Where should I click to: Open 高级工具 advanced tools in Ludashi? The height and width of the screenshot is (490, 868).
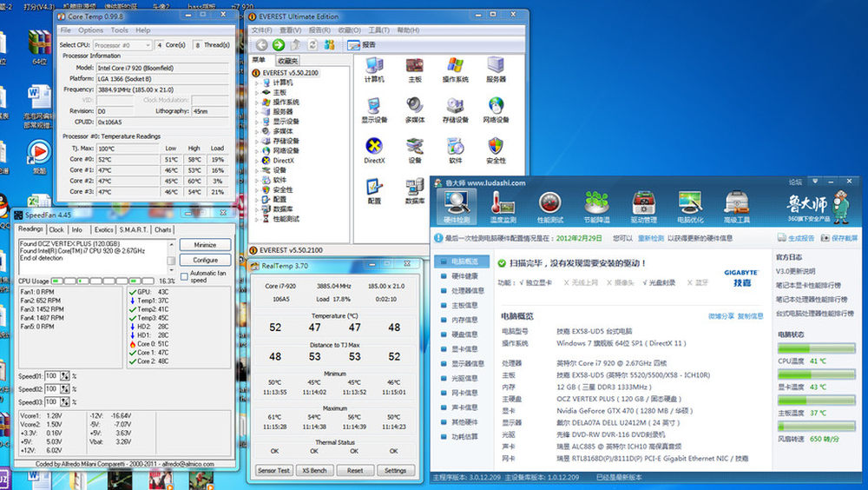[x=737, y=207]
